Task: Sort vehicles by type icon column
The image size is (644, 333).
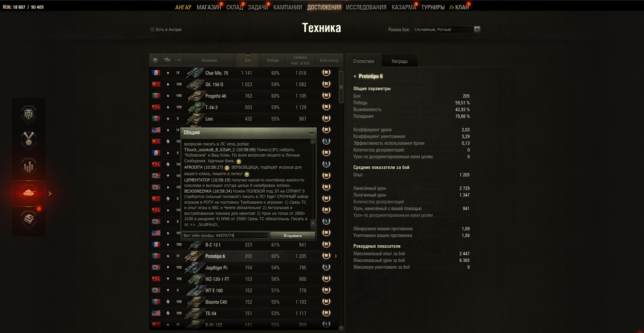Action: (x=167, y=60)
